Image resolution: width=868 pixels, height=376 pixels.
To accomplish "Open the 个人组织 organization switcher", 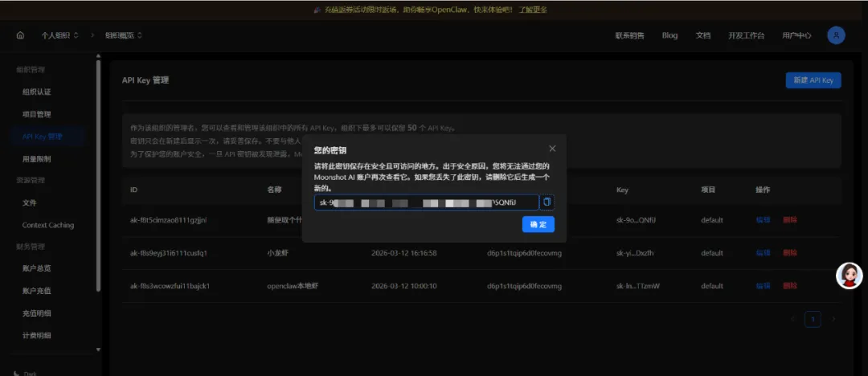I will [x=59, y=35].
